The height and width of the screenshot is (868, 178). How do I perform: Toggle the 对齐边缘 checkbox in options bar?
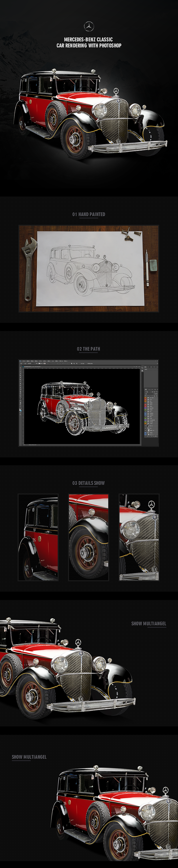click(x=80, y=364)
